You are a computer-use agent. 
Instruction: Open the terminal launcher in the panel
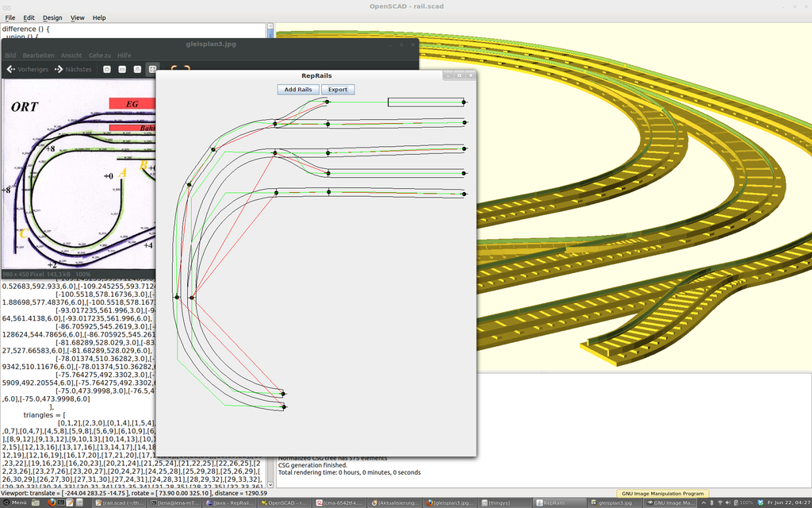61,502
